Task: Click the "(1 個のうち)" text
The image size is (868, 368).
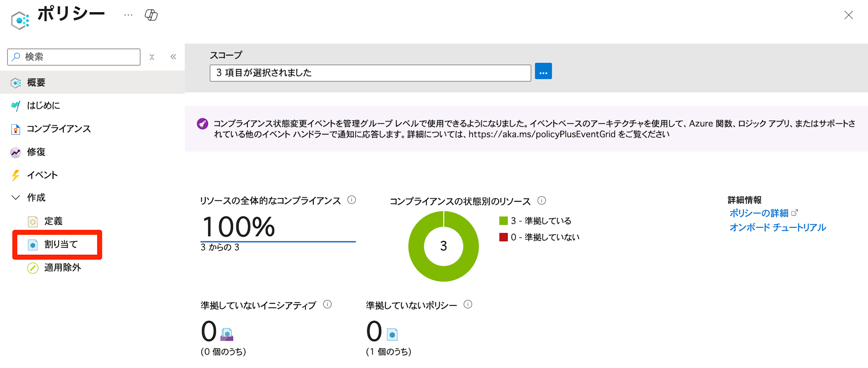Action: [388, 352]
